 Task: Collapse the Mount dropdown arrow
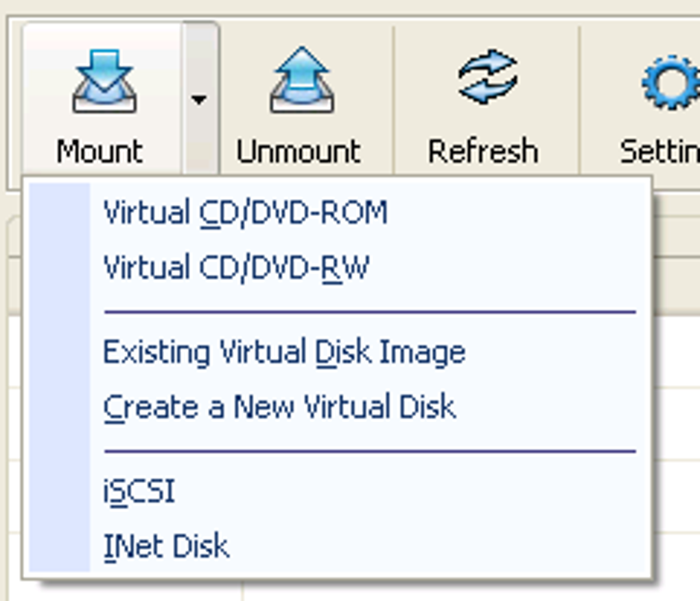tap(199, 100)
